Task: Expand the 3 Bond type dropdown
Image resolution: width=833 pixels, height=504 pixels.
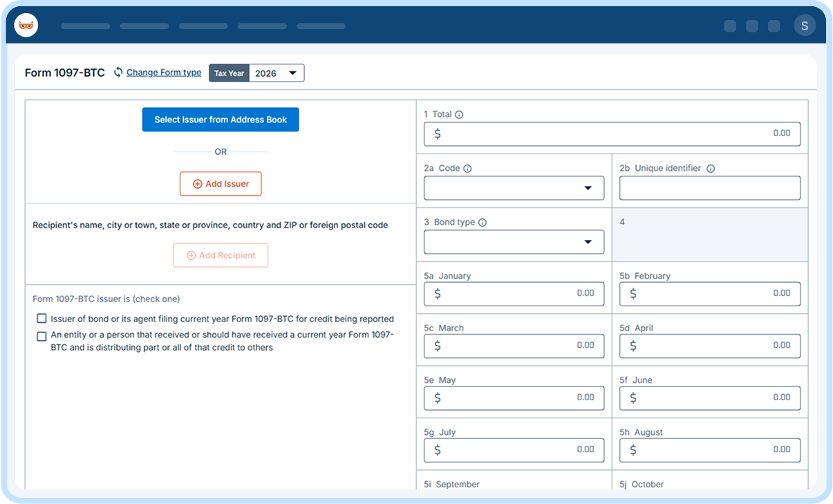Action: click(x=514, y=242)
